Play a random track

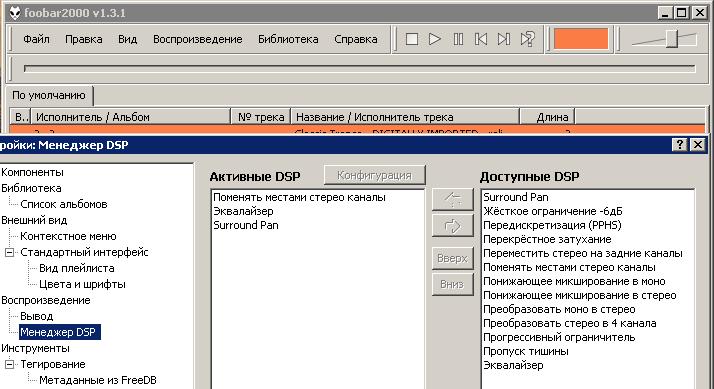tap(527, 39)
